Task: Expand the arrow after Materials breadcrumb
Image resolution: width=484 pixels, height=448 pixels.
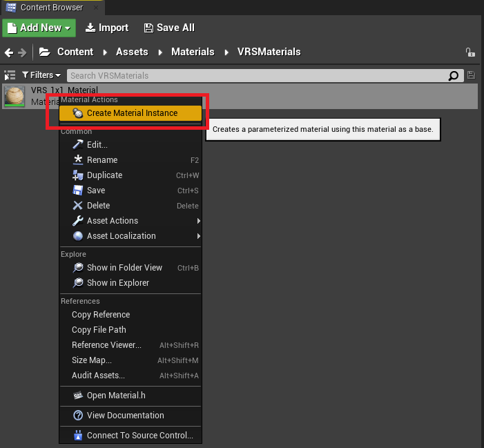Action: 226,52
